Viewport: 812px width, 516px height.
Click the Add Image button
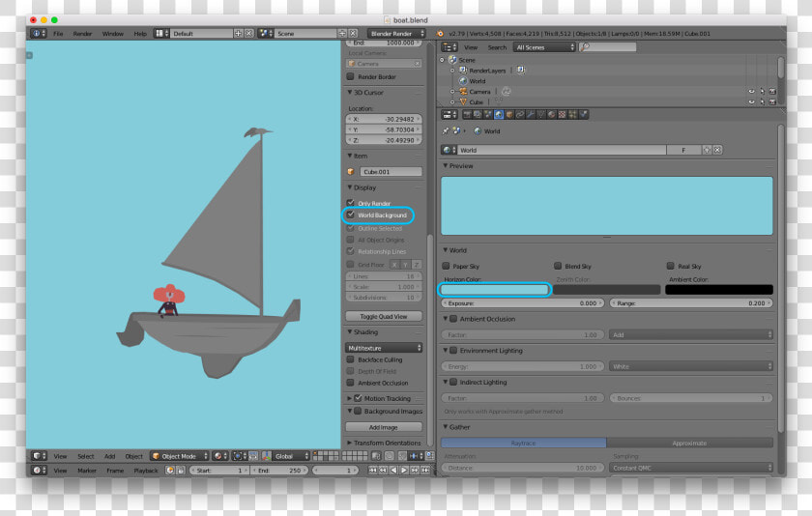pyautogui.click(x=384, y=427)
